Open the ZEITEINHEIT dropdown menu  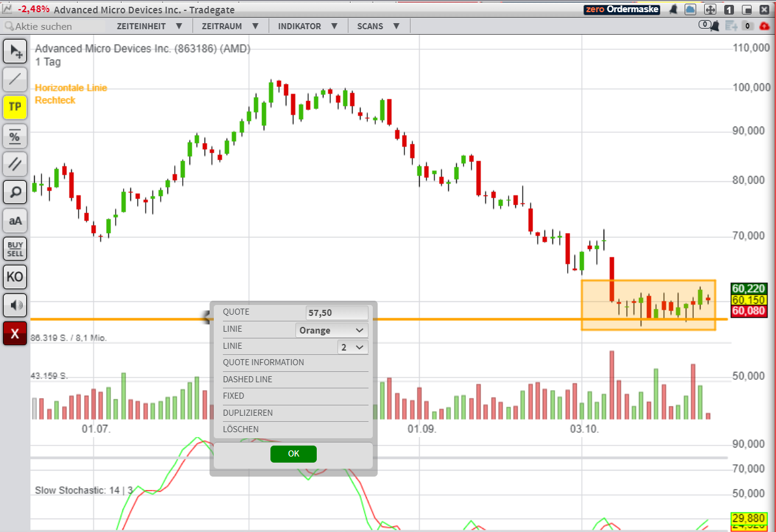click(149, 26)
